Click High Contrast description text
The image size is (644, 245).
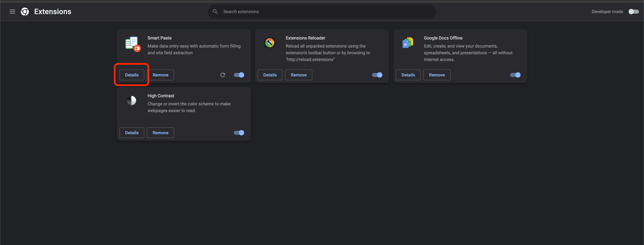click(189, 107)
